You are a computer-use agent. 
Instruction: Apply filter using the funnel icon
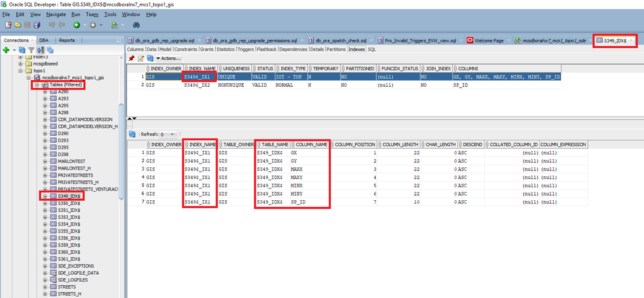pyautogui.click(x=31, y=50)
